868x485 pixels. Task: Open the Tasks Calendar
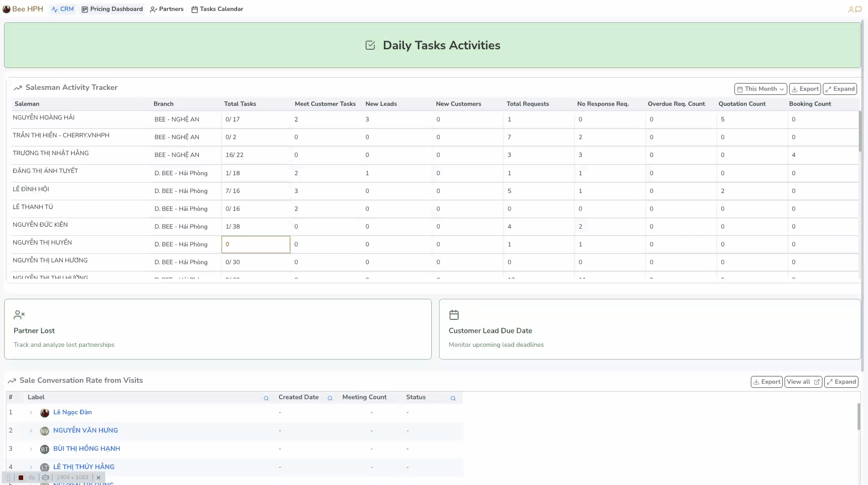pyautogui.click(x=217, y=9)
